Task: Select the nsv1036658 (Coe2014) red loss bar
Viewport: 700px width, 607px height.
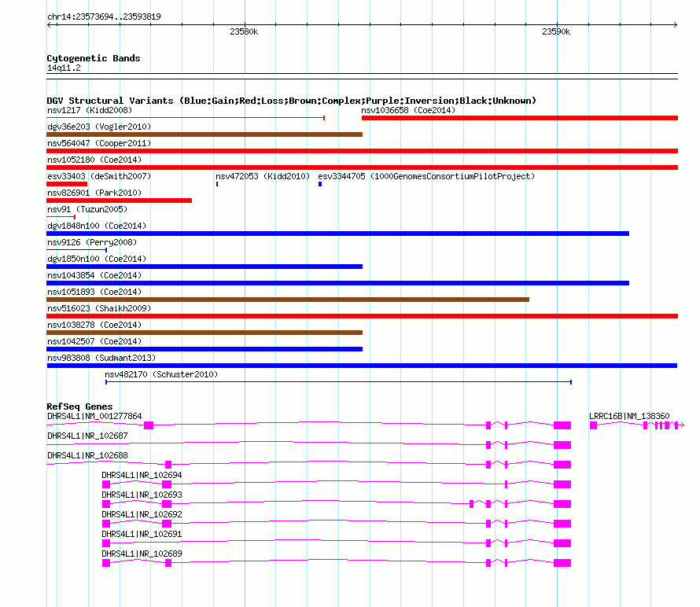Action: coord(520,118)
